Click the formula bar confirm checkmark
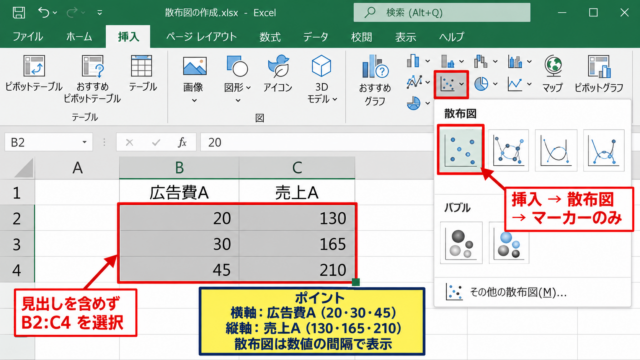Image resolution: width=640 pixels, height=360 pixels. [x=156, y=142]
